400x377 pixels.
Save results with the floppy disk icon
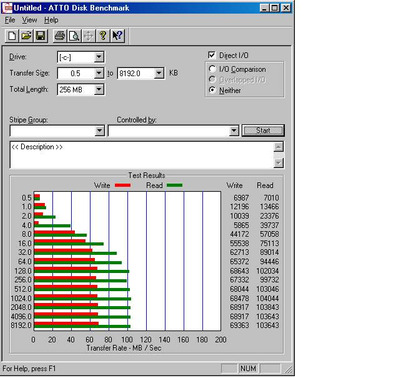pyautogui.click(x=41, y=35)
